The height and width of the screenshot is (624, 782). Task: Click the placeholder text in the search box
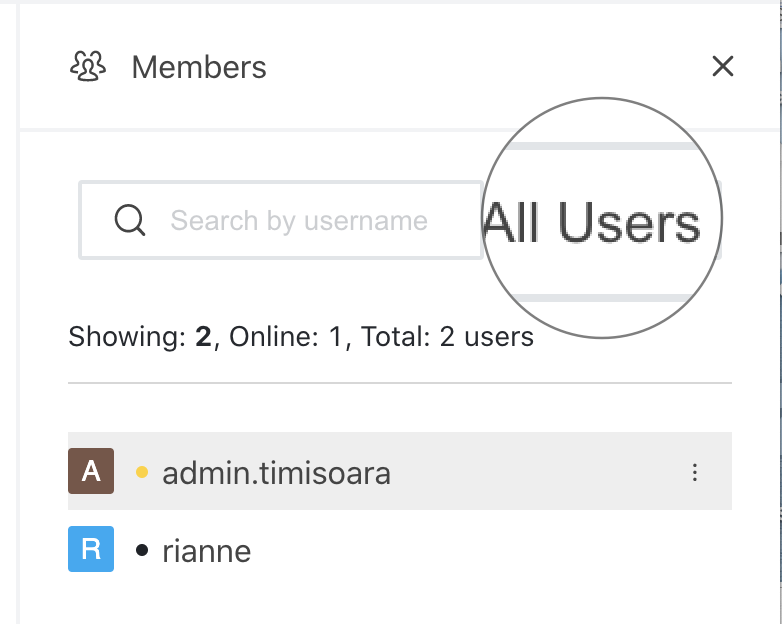[299, 220]
